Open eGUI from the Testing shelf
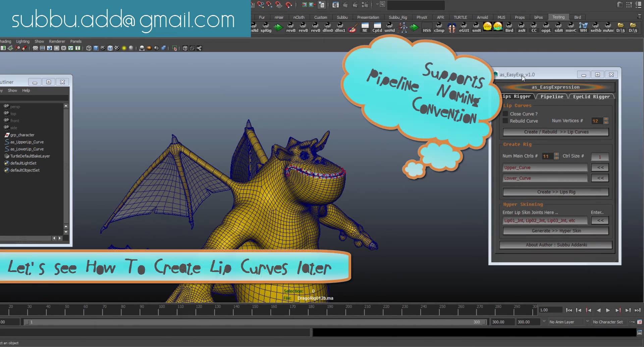 pyautogui.click(x=464, y=27)
